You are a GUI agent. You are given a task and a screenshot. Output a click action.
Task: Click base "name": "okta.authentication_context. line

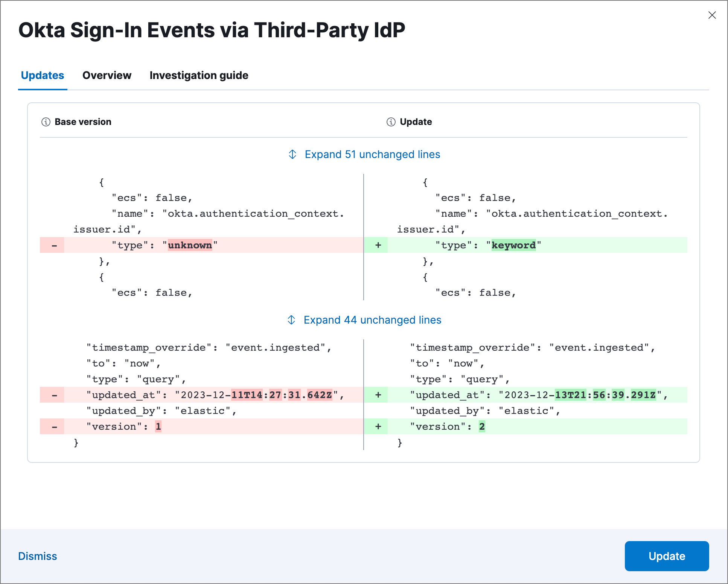click(x=228, y=213)
